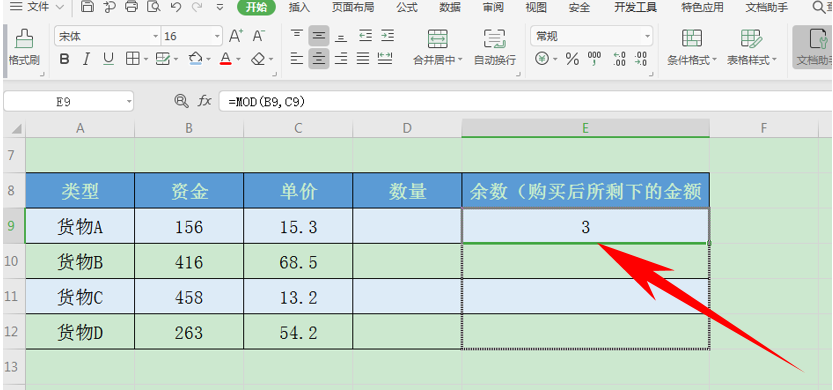833x390 pixels.
Task: Switch to the 页面布局 tab
Action: tap(353, 7)
